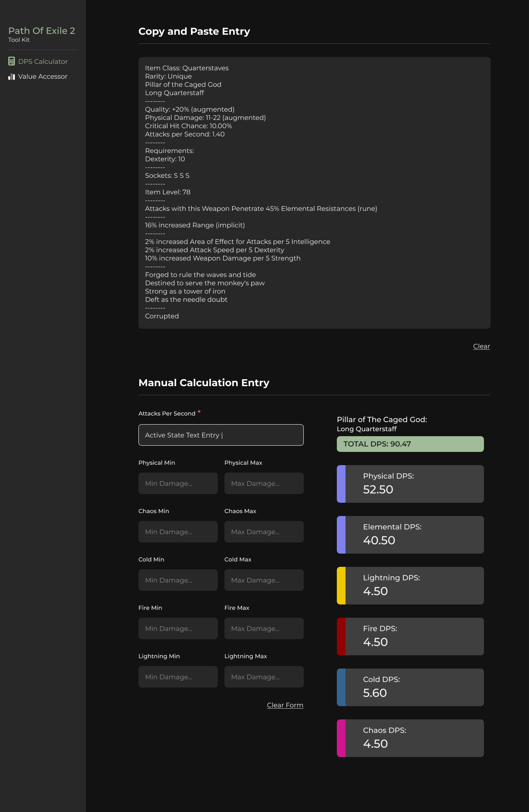Click the 'Tool Kit' subtitle in sidebar
This screenshot has width=529, height=812.
pyautogui.click(x=19, y=40)
